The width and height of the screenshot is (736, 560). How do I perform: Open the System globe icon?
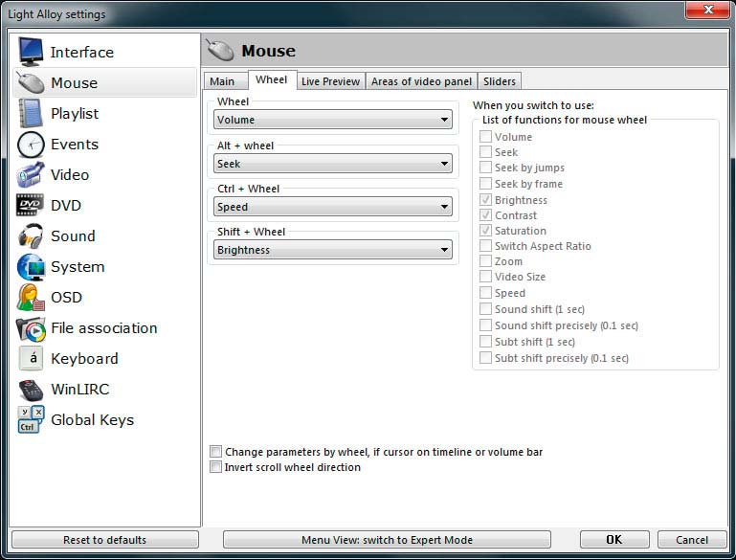[31, 267]
